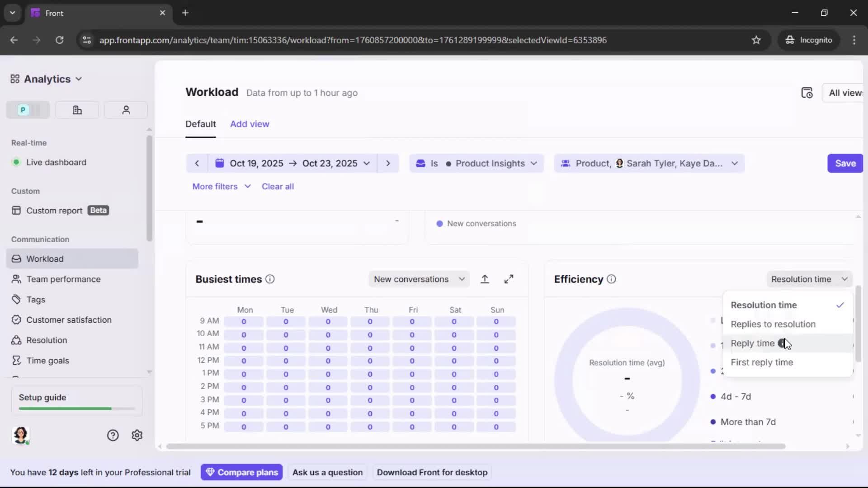Collapse the Analytics workspace switcher

(79, 79)
